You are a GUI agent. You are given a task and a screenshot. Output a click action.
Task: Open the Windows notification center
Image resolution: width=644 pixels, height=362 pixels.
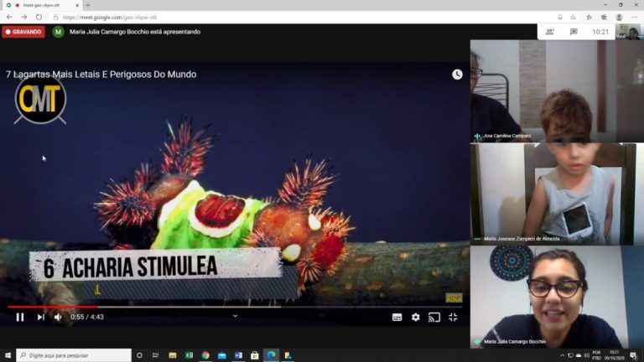(x=634, y=355)
